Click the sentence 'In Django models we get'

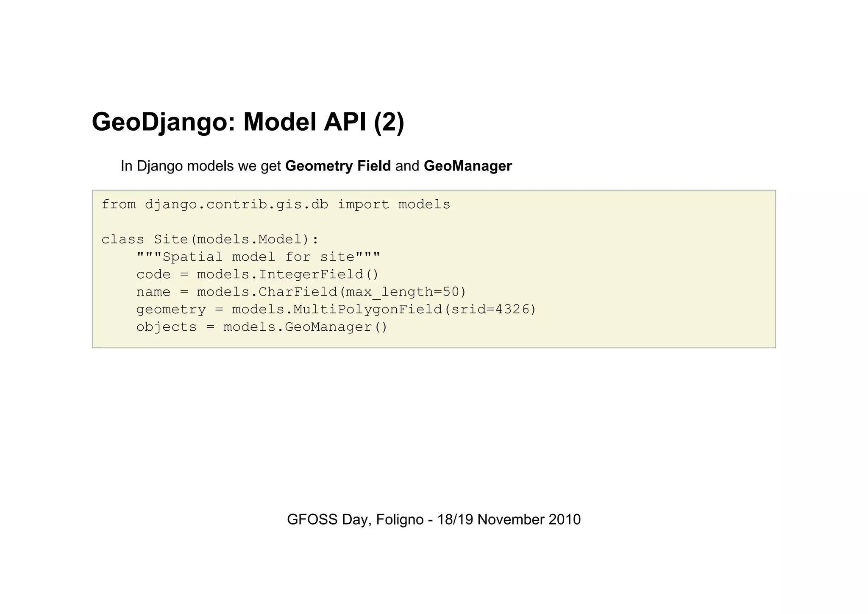(x=201, y=166)
